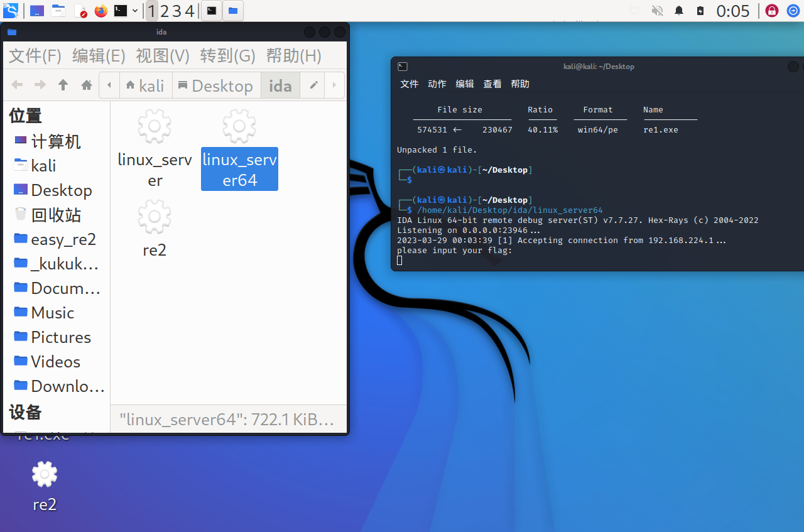
Task: Open the terminal emulator launcher in the panel
Action: tap(121, 11)
